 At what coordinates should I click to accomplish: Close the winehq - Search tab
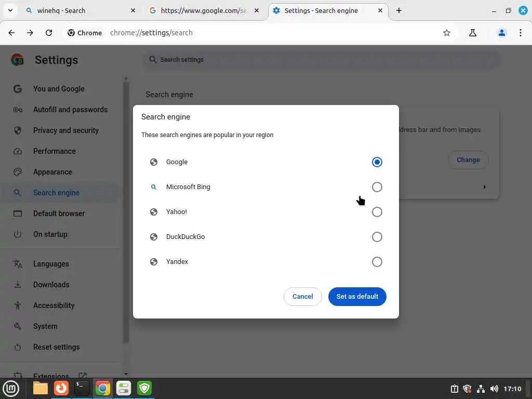(x=132, y=10)
